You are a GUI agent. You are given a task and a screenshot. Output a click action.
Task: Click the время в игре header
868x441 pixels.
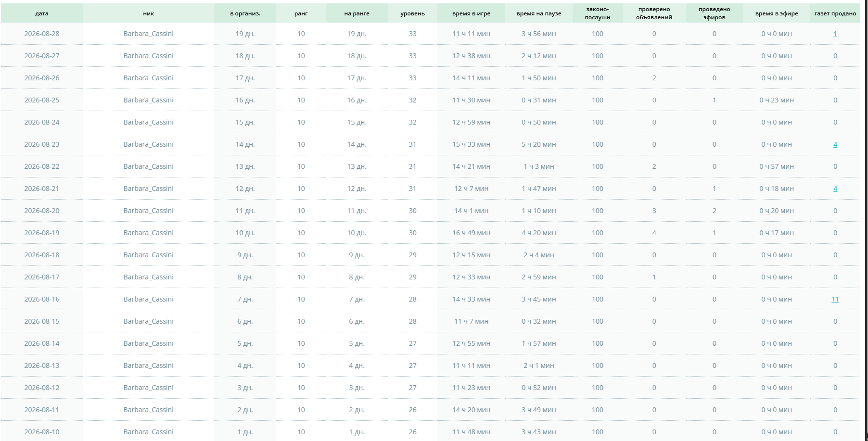(x=472, y=13)
